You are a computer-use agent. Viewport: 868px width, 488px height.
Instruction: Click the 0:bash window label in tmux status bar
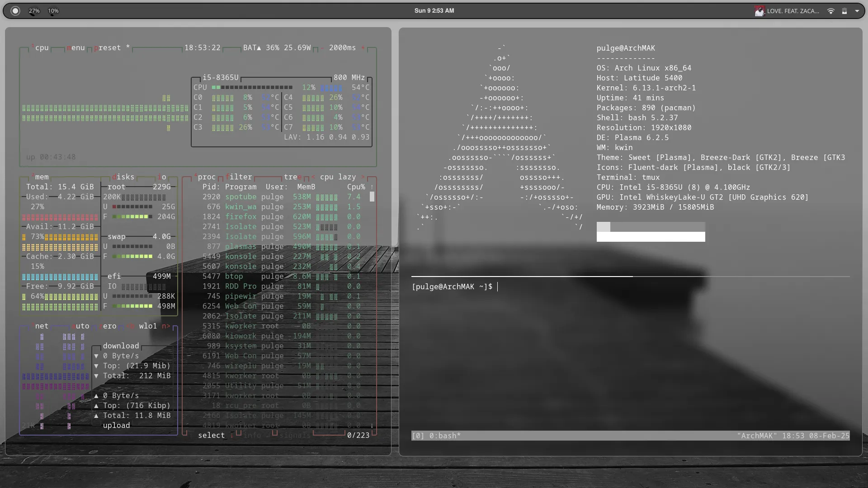point(445,436)
